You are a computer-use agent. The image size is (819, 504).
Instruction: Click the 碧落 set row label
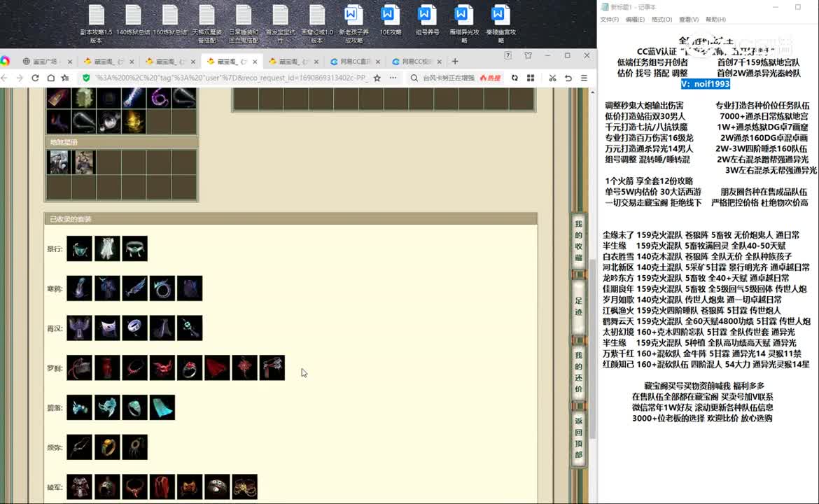pyautogui.click(x=55, y=408)
